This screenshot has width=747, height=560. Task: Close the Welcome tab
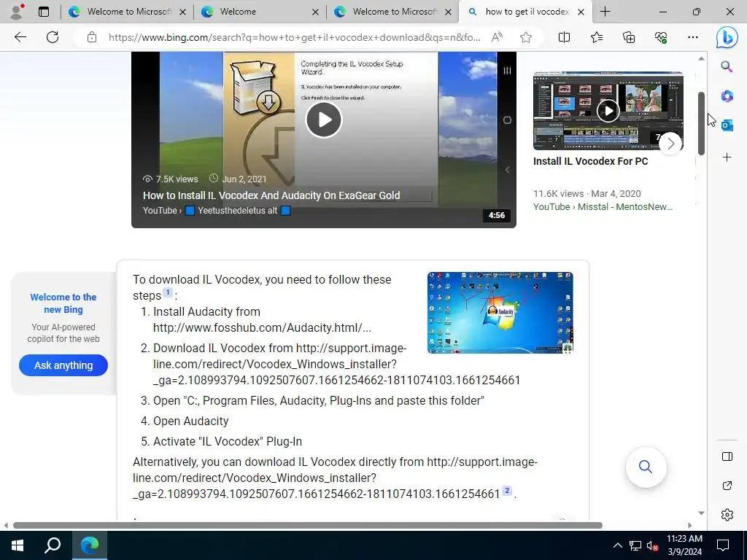(x=315, y=12)
